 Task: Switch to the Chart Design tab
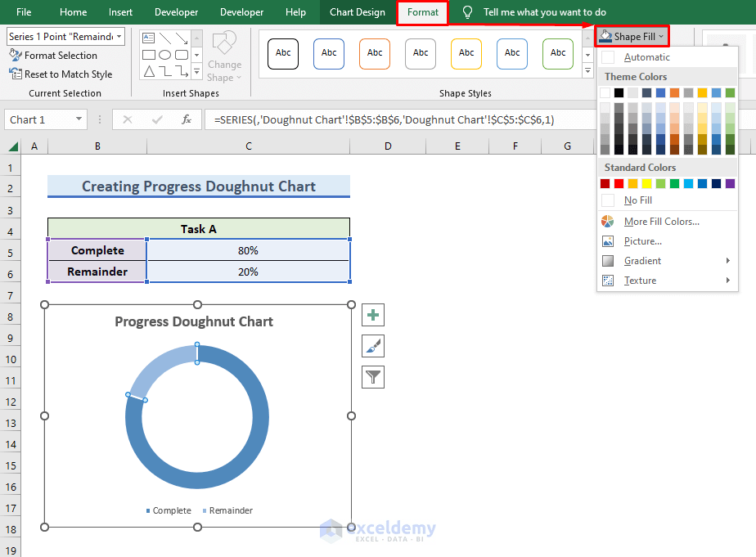point(358,12)
